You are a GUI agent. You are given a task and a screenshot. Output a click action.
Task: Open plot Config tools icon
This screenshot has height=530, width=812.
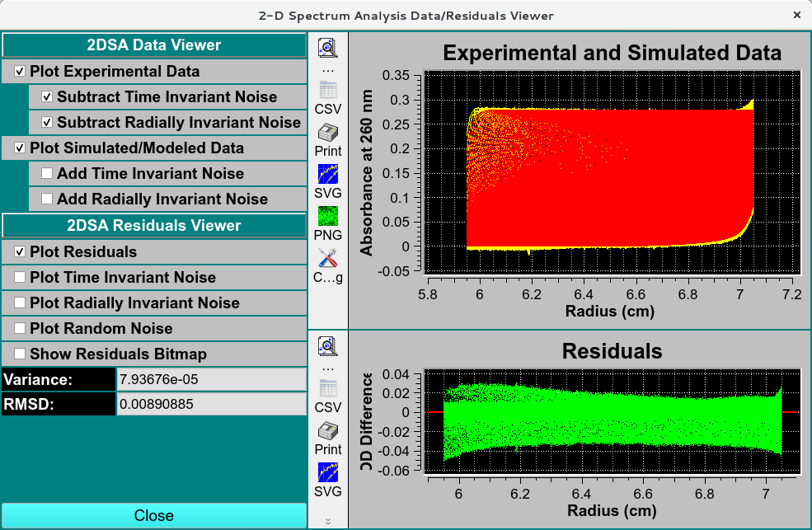328,265
